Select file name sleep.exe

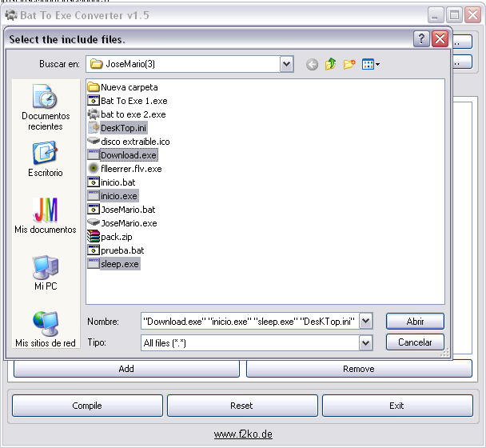coord(120,264)
